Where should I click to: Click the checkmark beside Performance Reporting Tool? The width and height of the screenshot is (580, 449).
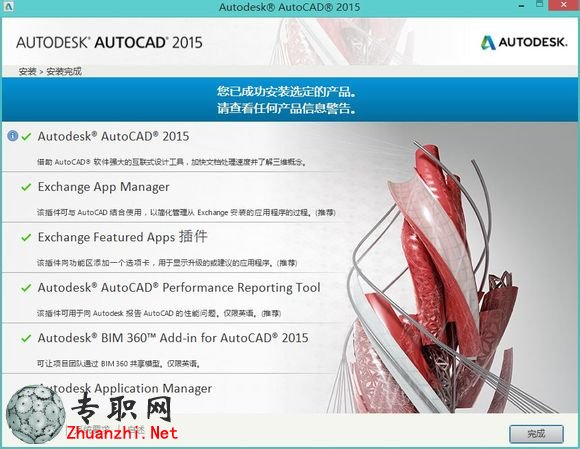click(x=26, y=288)
